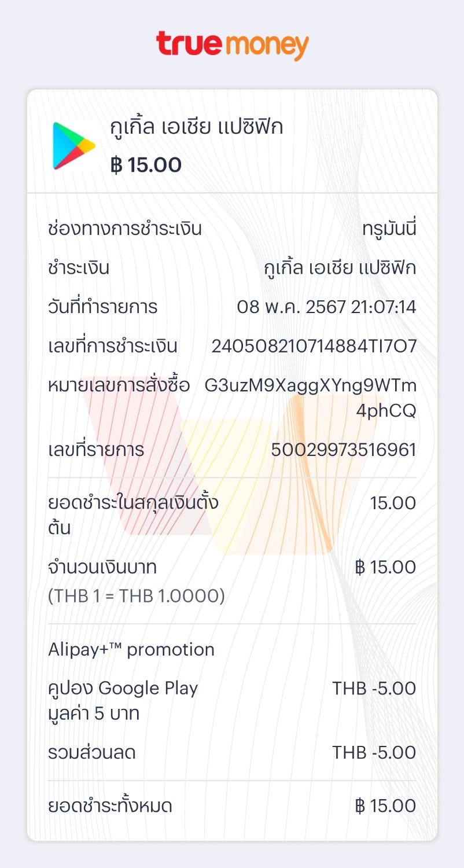This screenshot has width=464, height=868.
Task: Tap the ยอดชำระในสกุลเงินตั้งต้น label
Action: (x=133, y=515)
